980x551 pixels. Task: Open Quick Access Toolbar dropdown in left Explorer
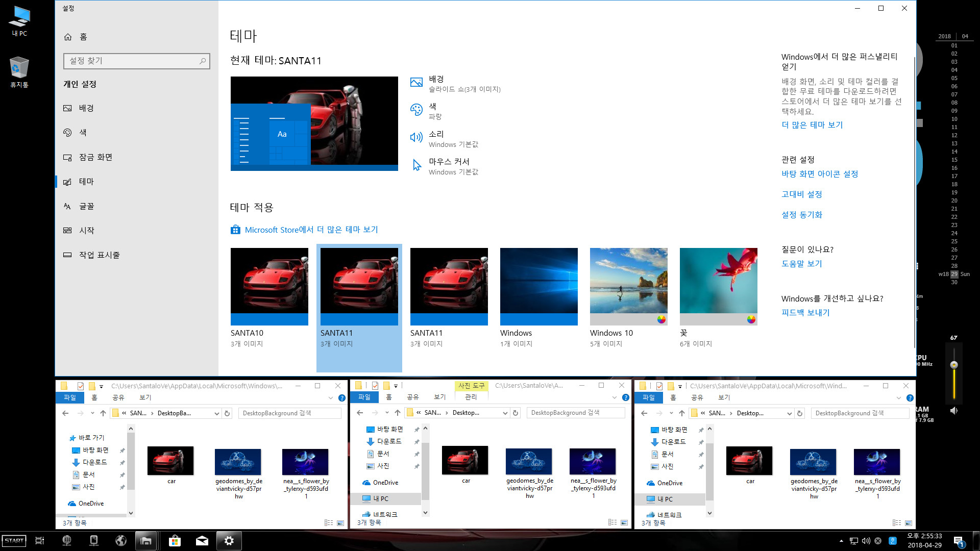(x=101, y=386)
